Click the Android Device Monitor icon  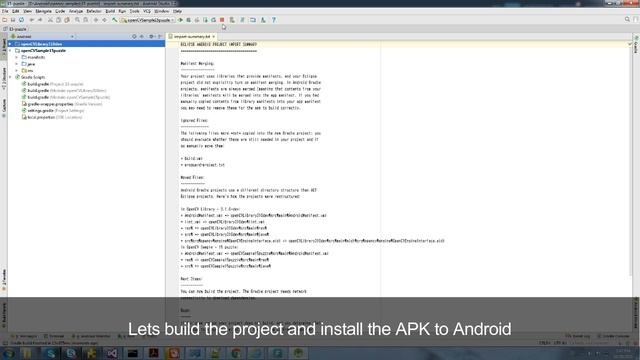(x=263, y=20)
